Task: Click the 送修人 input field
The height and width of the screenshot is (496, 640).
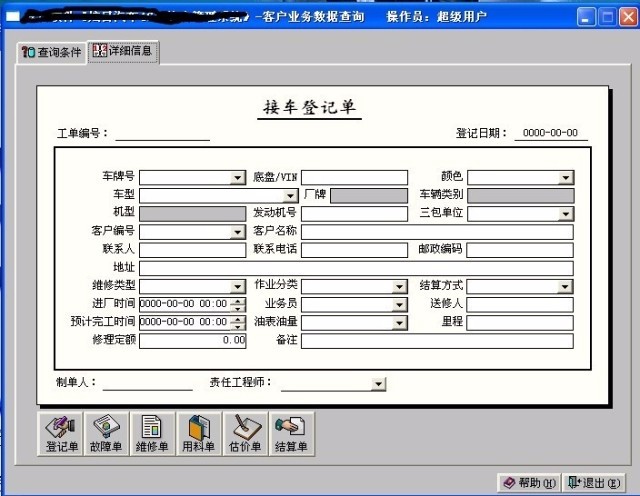Action: point(520,305)
